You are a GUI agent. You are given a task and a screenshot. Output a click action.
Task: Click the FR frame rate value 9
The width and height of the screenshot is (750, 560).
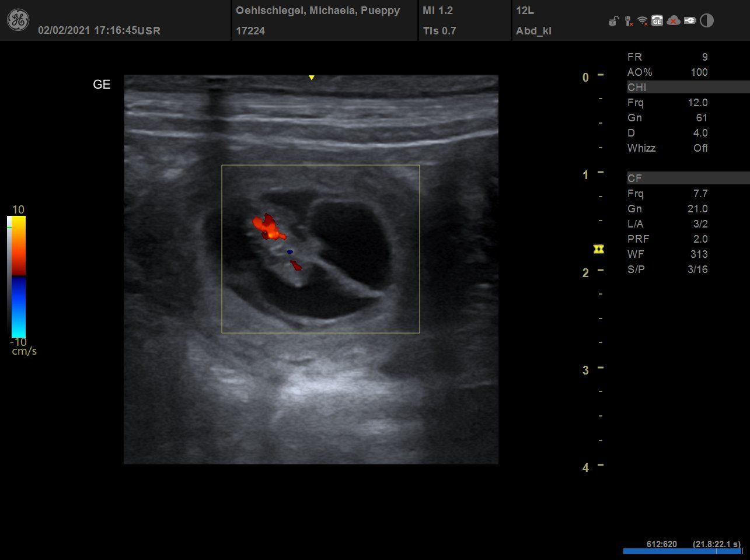(705, 57)
